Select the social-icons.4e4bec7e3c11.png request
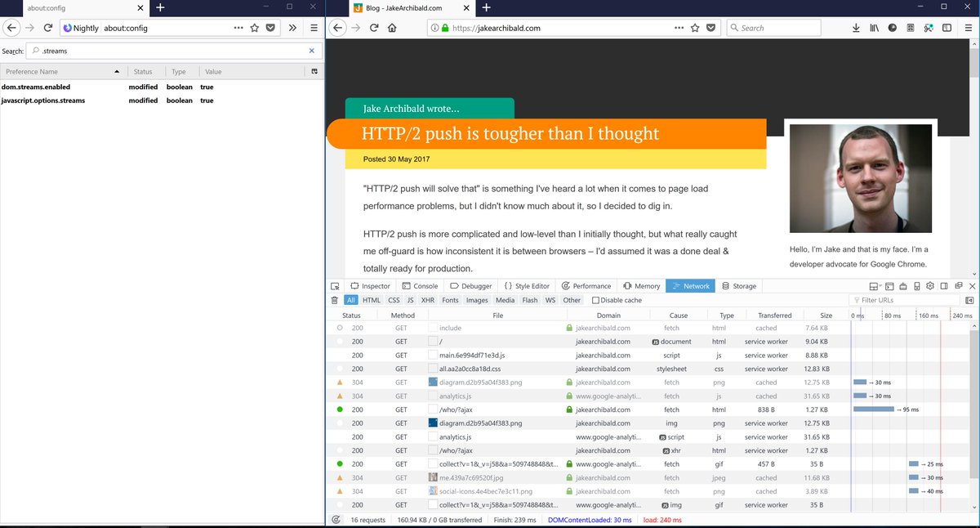980x528 pixels. 648,491
